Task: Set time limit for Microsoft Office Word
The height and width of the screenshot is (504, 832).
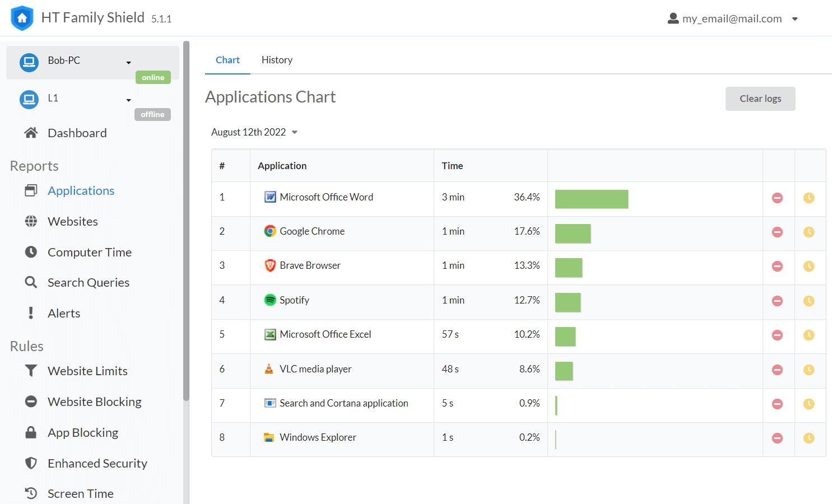Action: click(x=809, y=198)
